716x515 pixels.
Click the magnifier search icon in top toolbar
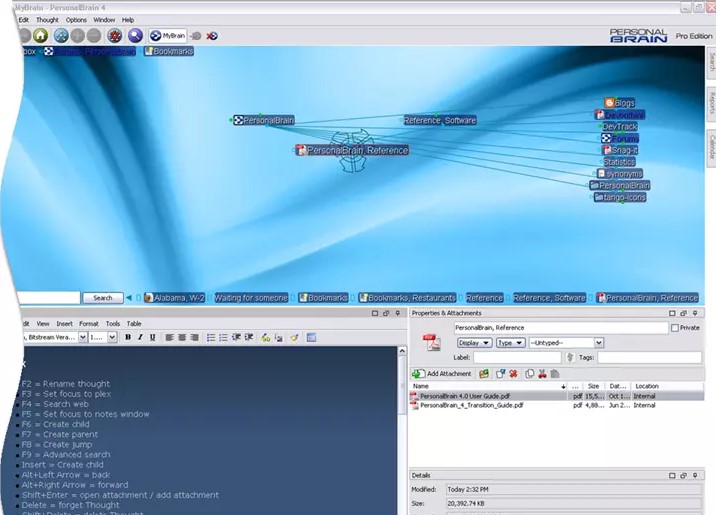click(x=135, y=36)
